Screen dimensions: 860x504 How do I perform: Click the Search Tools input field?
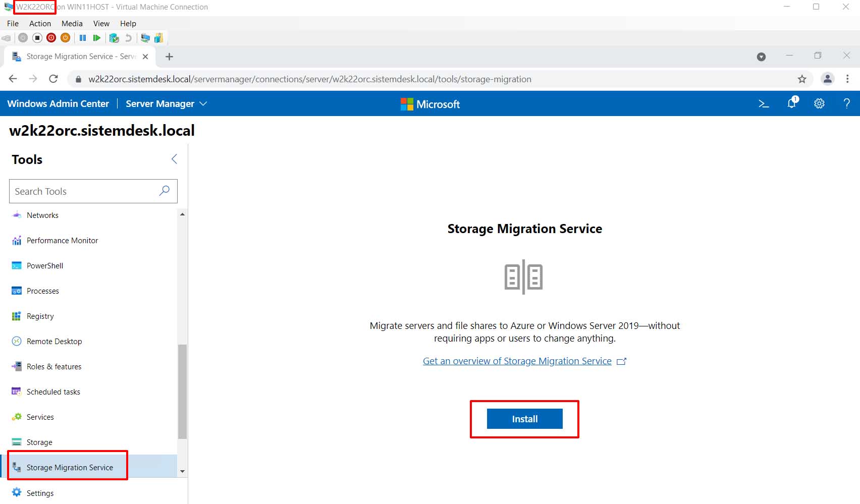(93, 191)
